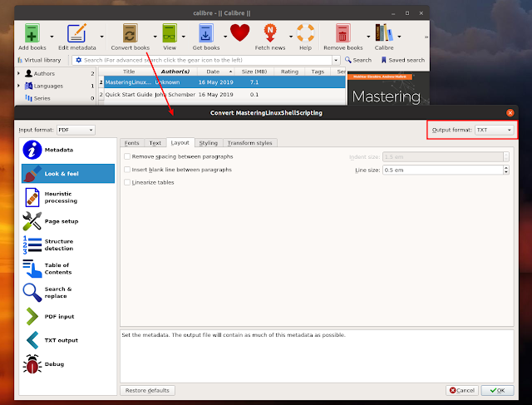Expand the Authors tree item
Screen dimensions: 532x405
18,73
